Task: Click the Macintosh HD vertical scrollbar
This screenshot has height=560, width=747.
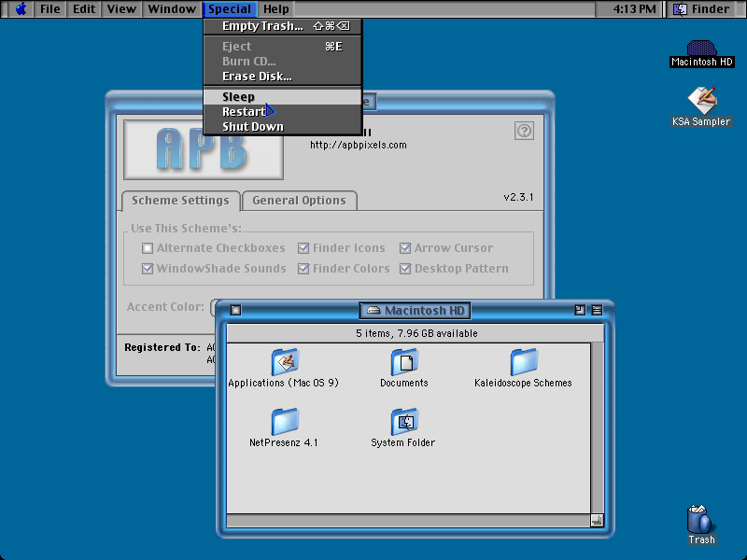Action: [x=598, y=428]
